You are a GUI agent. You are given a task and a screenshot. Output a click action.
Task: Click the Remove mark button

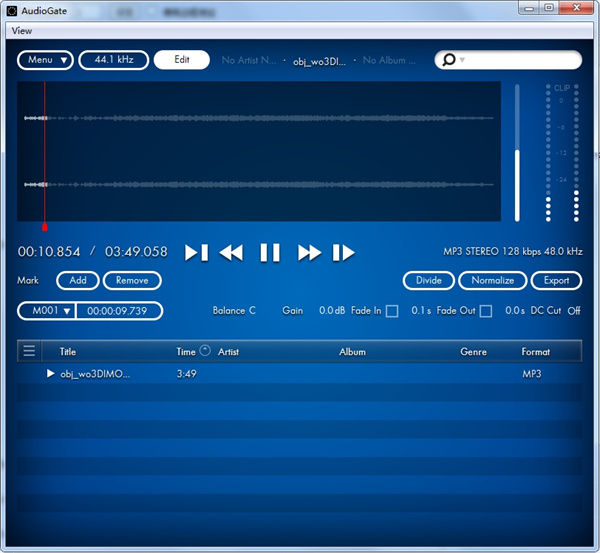(x=132, y=281)
